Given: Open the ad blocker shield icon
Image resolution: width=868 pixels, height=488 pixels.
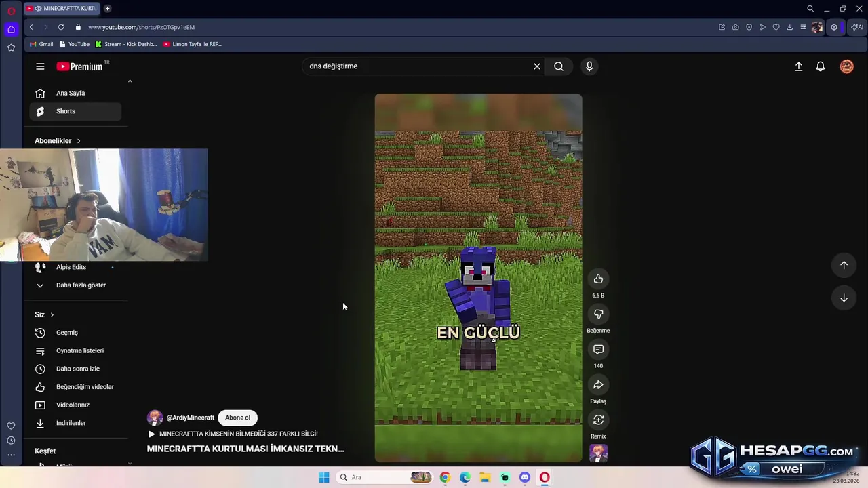Looking at the screenshot, I should [x=749, y=27].
